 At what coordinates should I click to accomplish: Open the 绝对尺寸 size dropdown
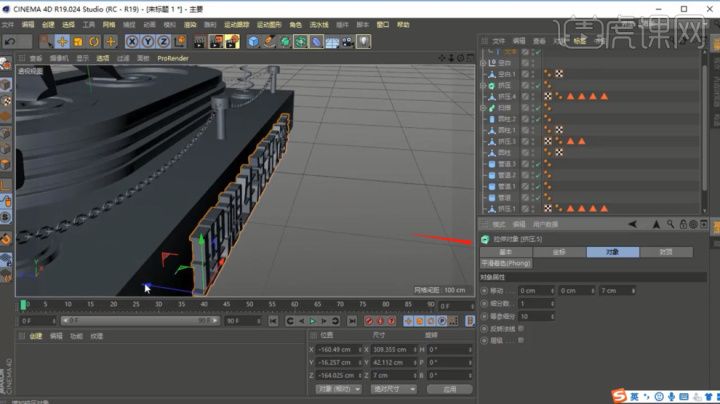[392, 388]
